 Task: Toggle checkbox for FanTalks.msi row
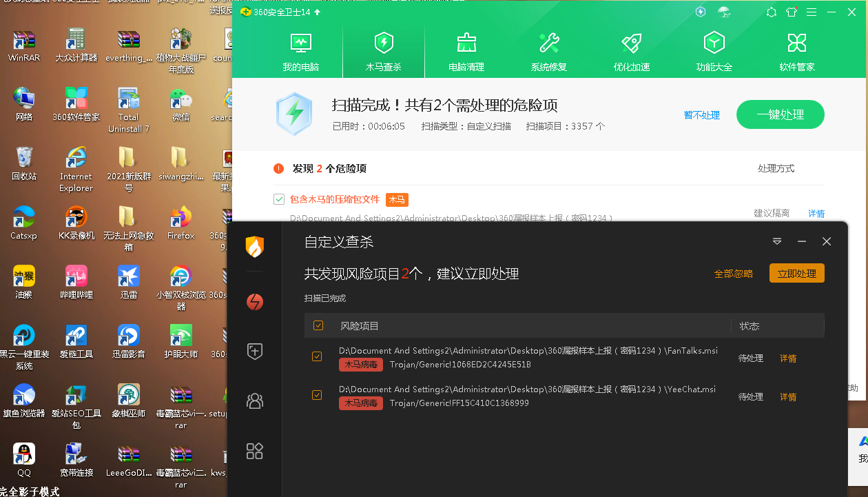pos(317,356)
